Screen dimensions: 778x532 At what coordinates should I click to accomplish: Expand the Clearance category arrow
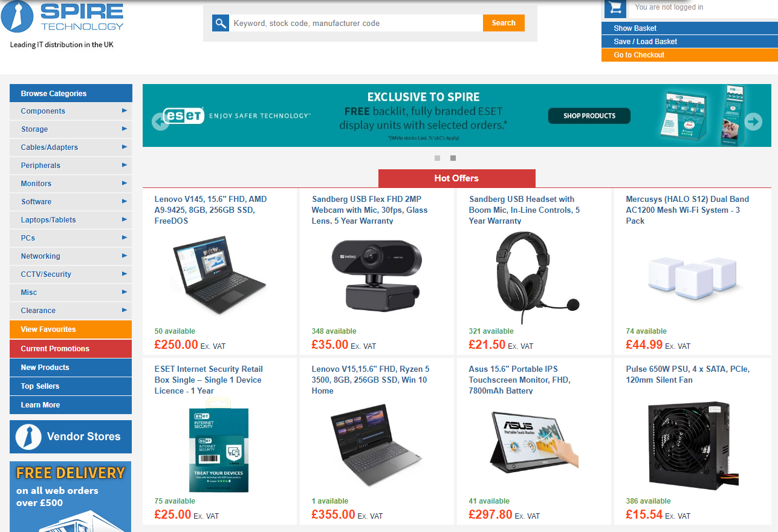[125, 310]
